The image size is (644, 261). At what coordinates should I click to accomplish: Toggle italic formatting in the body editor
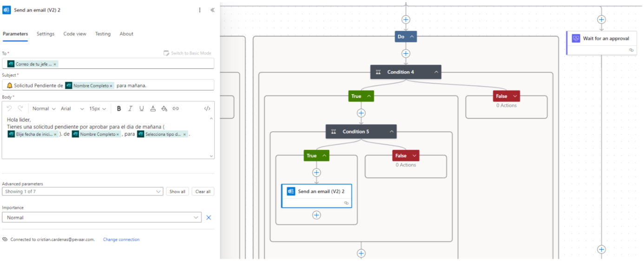[130, 108]
